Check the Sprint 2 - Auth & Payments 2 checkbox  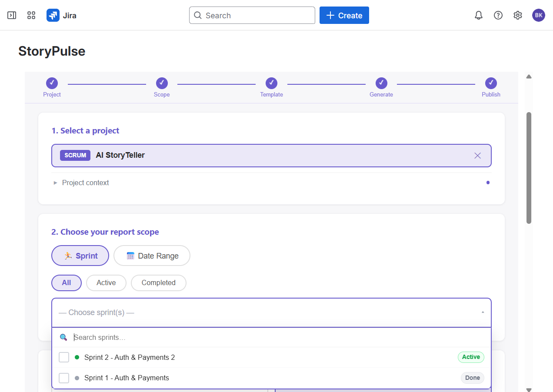point(64,357)
